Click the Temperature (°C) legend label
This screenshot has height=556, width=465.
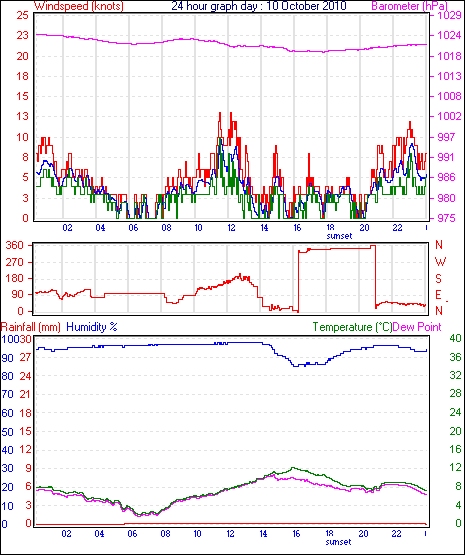tap(352, 327)
